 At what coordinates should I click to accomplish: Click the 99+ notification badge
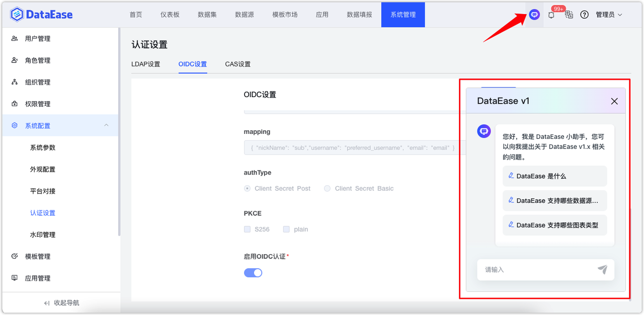(x=557, y=9)
